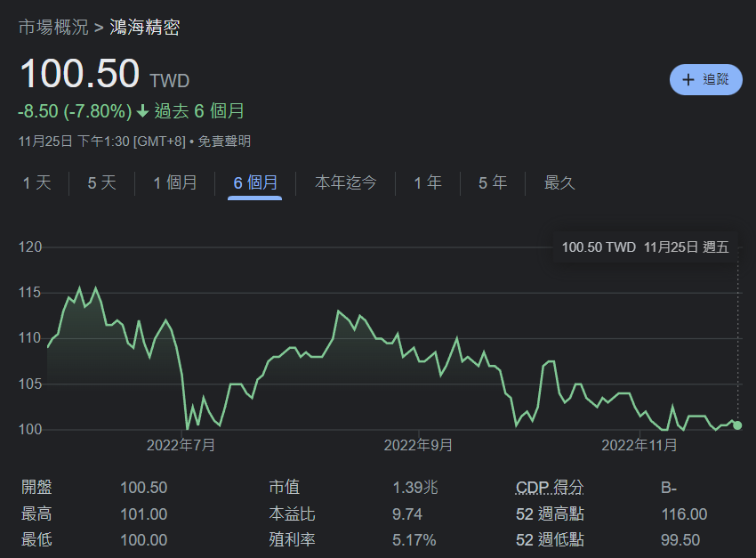Viewport: 756px width, 558px height.
Task: Click the 2022年11月 axis label
Action: 639,445
